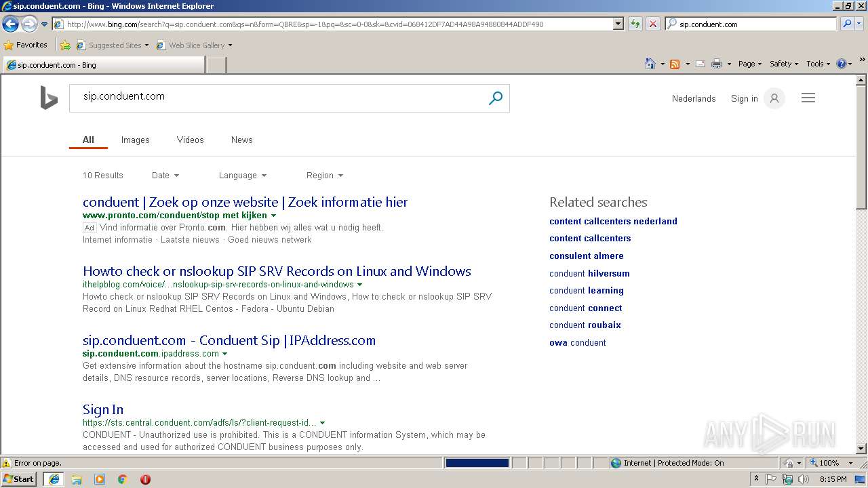Click related search owa conduent

pos(578,342)
